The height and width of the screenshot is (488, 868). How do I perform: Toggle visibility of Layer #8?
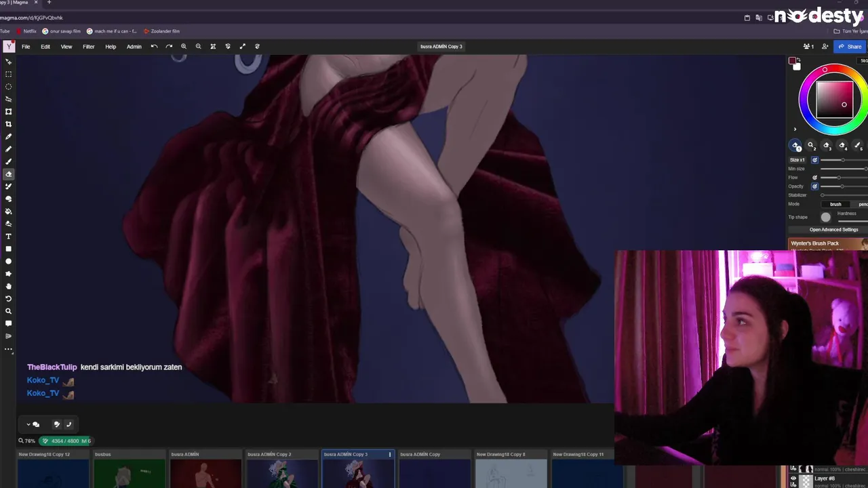[x=793, y=479]
